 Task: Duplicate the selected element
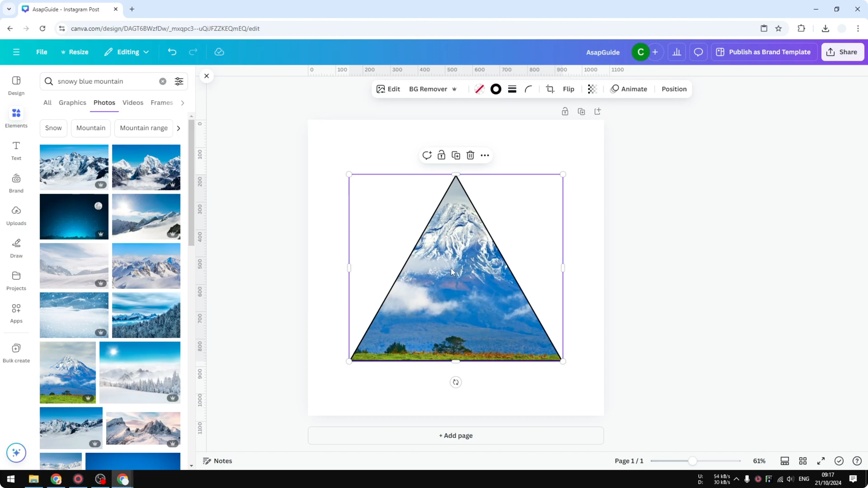[x=455, y=155]
